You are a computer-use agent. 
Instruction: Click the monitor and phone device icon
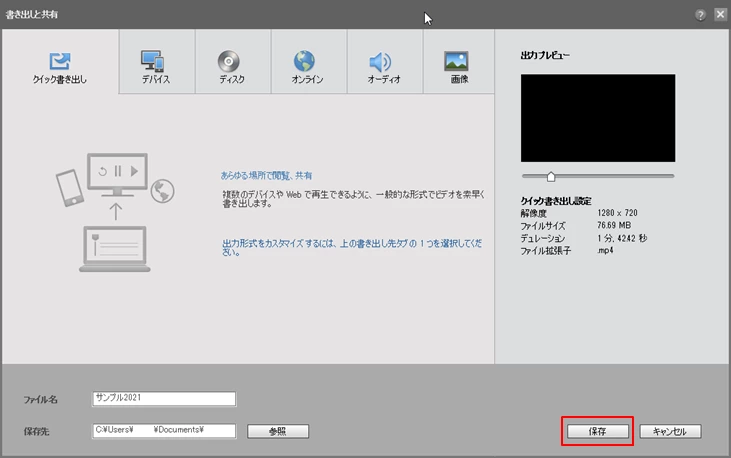152,61
